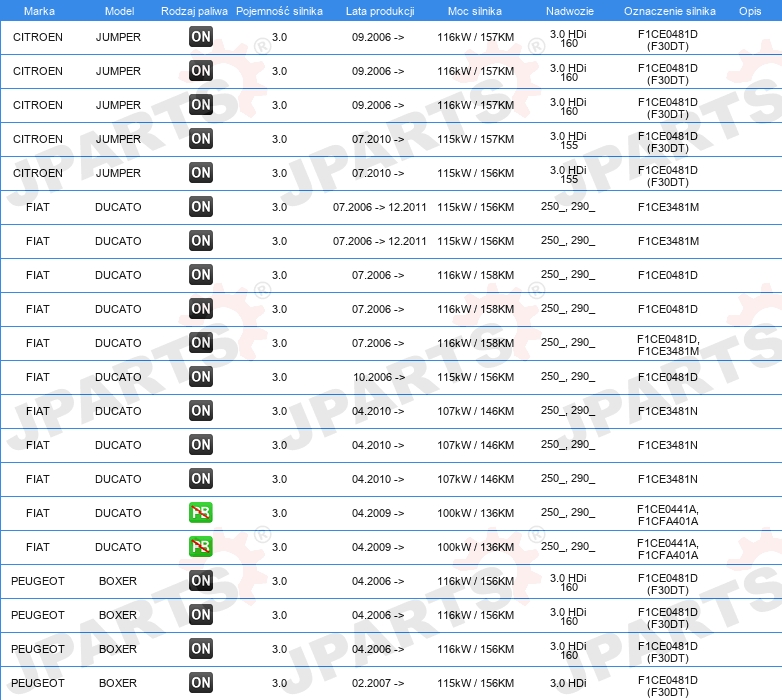This screenshot has width=782, height=700.
Task: Click the Nadwozie column header
Action: (x=570, y=11)
